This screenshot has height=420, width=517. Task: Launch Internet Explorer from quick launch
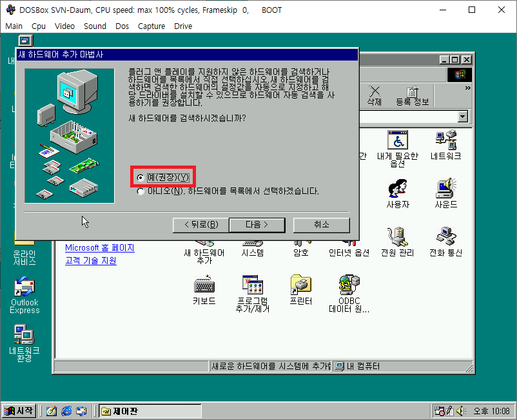tap(66, 411)
